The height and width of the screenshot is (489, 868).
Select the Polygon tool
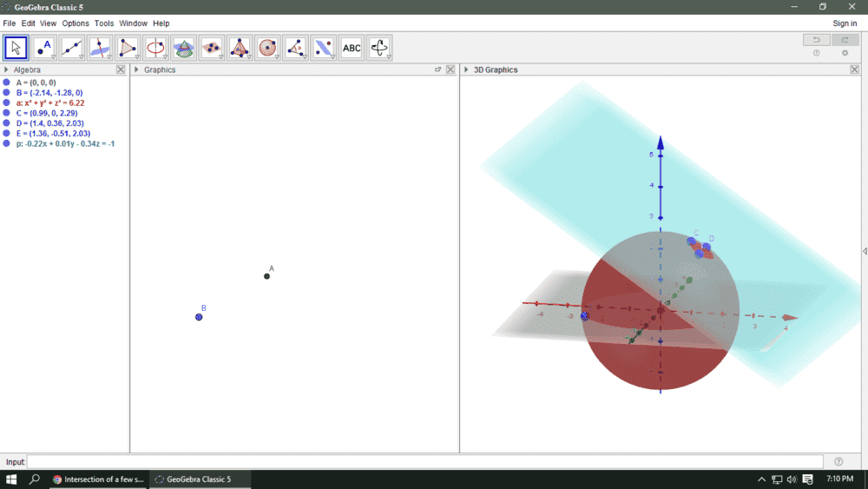(128, 48)
